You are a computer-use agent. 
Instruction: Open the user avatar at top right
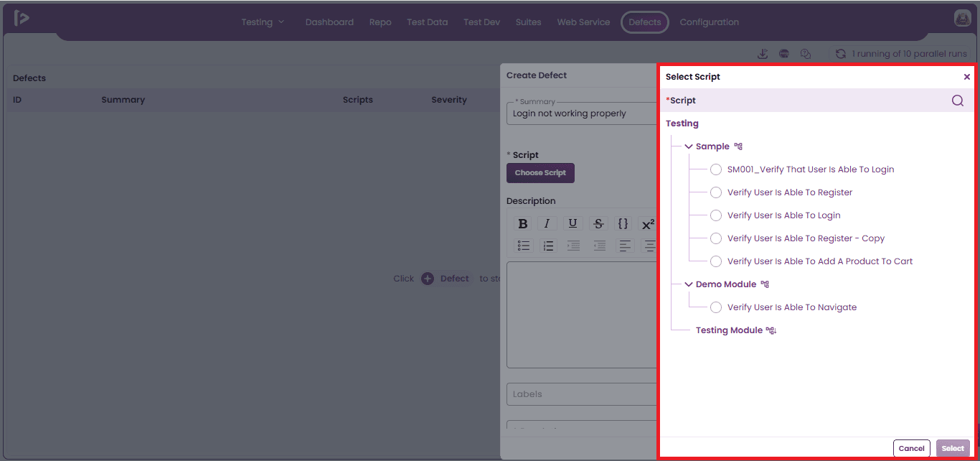coord(963,19)
